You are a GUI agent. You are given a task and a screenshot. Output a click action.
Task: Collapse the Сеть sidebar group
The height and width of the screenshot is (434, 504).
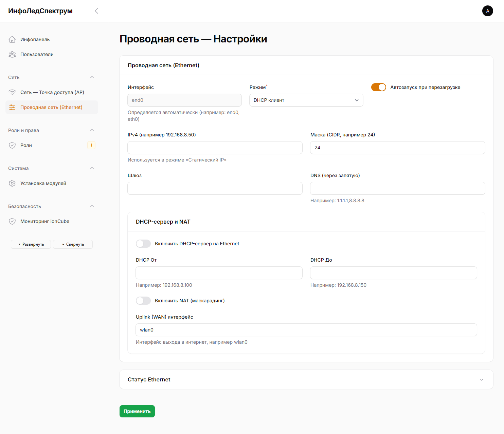[92, 77]
